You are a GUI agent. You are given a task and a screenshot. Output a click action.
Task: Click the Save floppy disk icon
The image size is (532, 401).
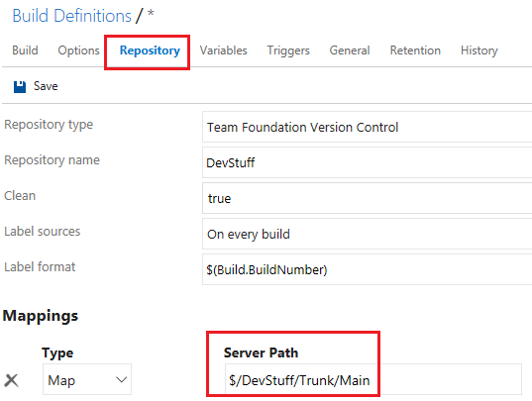[x=20, y=87]
